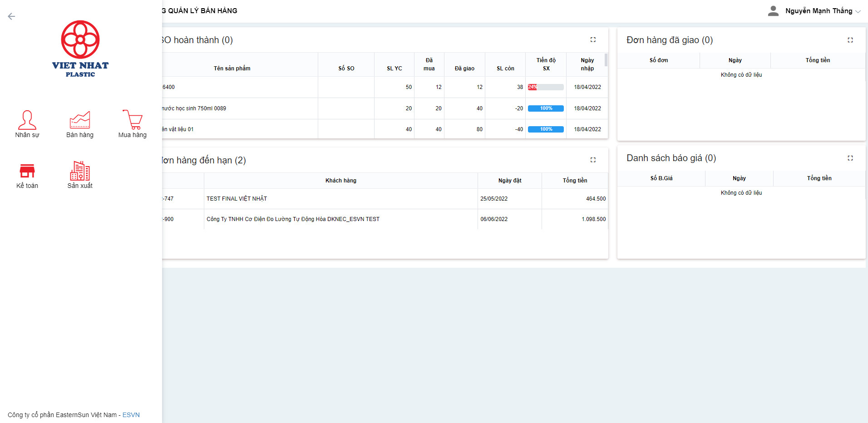Click the user avatar icon
The width and height of the screenshot is (868, 423).
pyautogui.click(x=773, y=11)
